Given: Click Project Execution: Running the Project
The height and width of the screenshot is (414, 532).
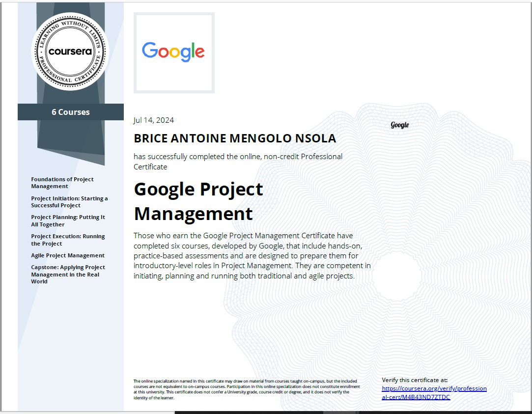Looking at the screenshot, I should (x=67, y=240).
